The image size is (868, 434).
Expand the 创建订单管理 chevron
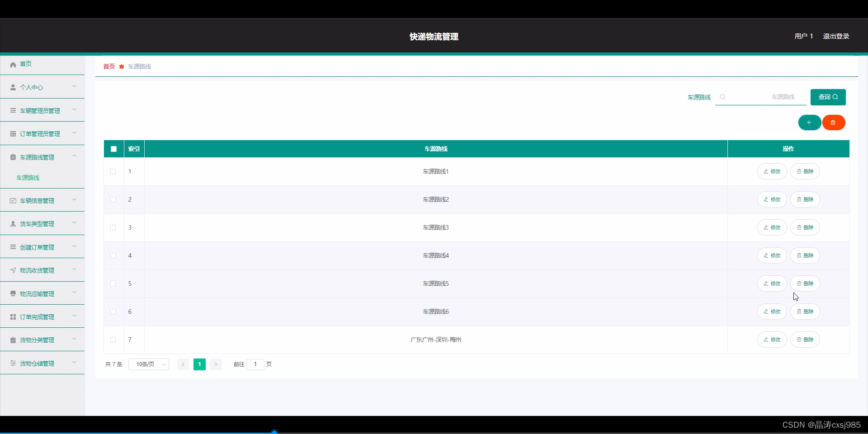74,246
